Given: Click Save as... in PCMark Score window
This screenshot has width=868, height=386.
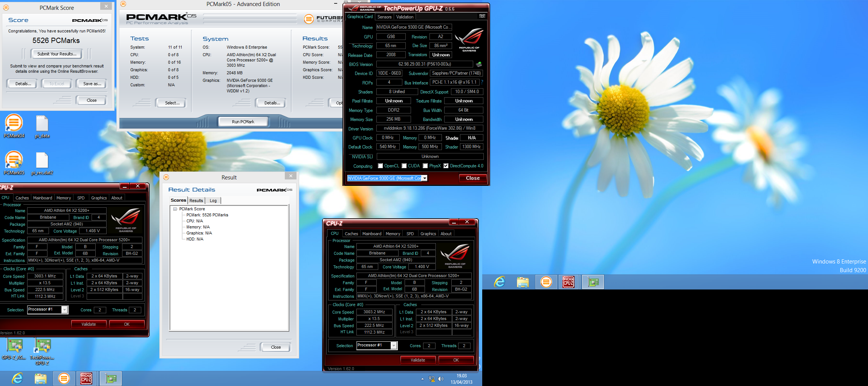Looking at the screenshot, I should [92, 84].
